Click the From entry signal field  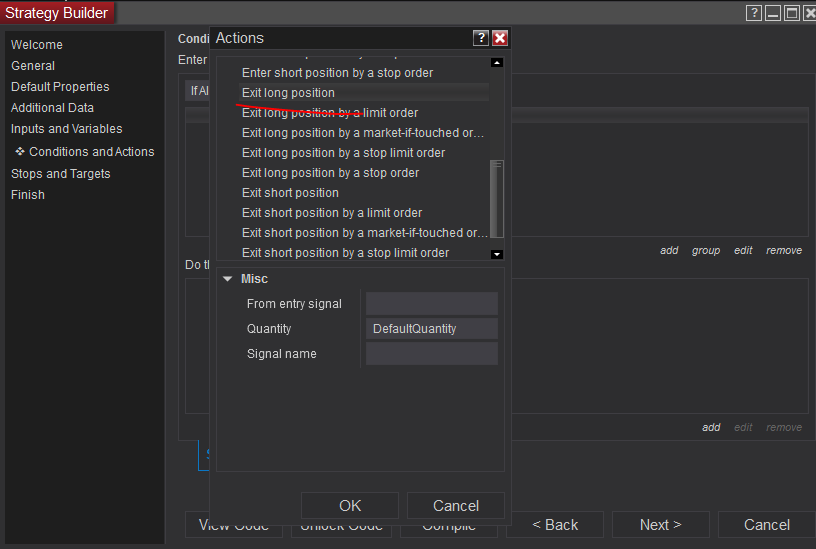[x=431, y=304]
